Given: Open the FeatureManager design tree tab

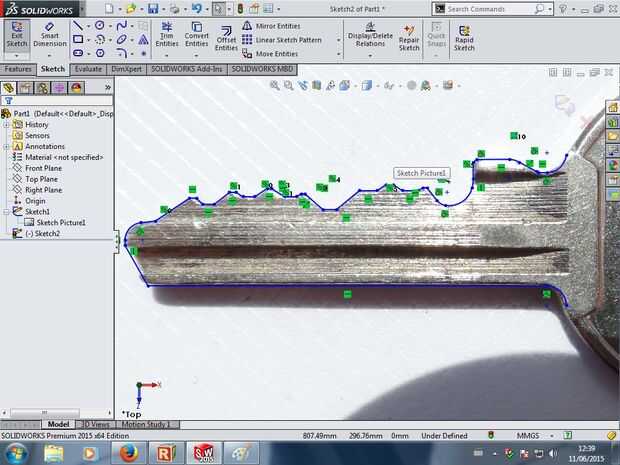Looking at the screenshot, I should tap(9, 87).
